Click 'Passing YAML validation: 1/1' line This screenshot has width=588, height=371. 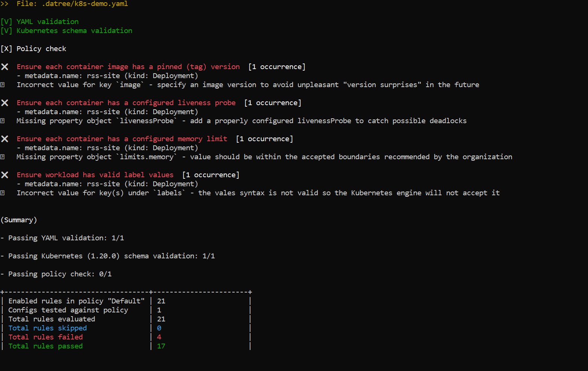[x=62, y=238]
